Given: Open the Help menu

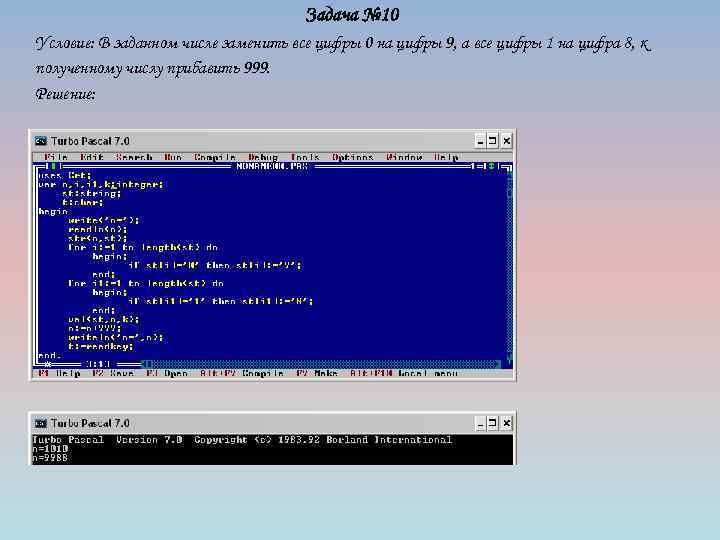Looking at the screenshot, I should (446, 158).
